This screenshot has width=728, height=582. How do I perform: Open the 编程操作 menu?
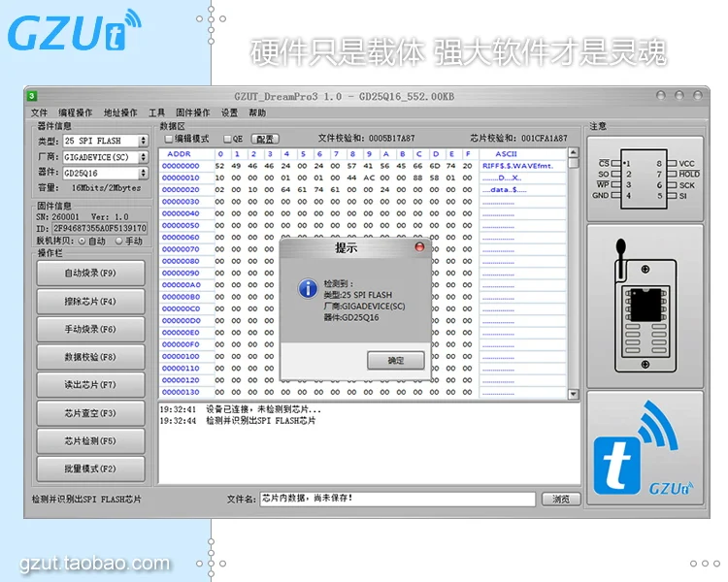[x=75, y=113]
